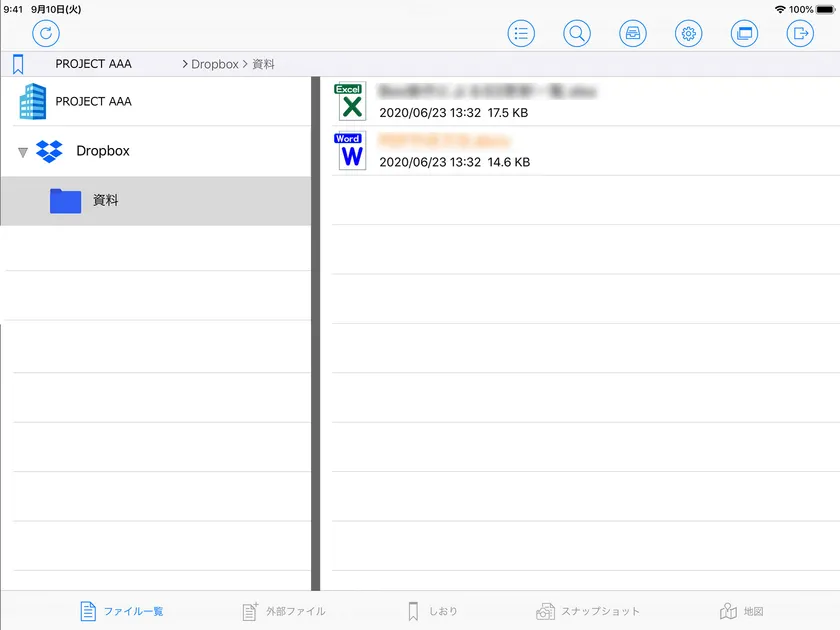Open the inbox tray icon
Image resolution: width=840 pixels, height=630 pixels.
(633, 33)
